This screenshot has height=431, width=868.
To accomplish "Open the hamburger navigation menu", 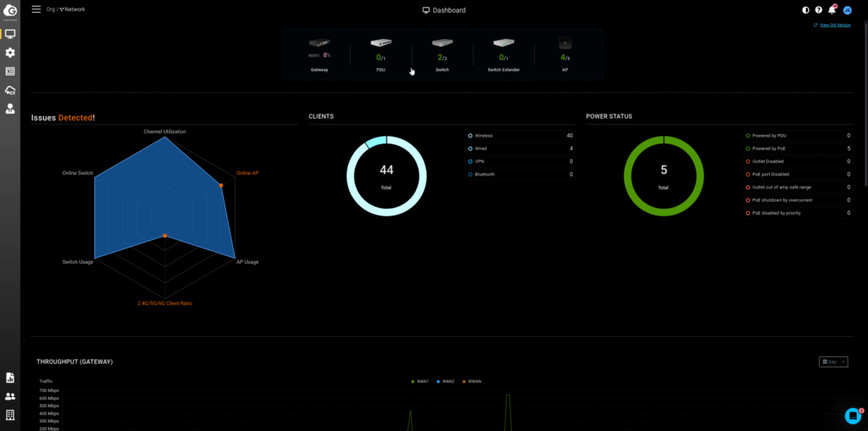I will pyautogui.click(x=36, y=9).
